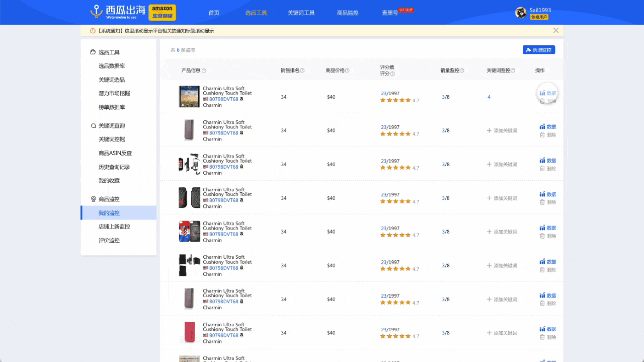Select 榜单数据库 in sidebar
This screenshot has height=362, width=644.
[x=112, y=107]
